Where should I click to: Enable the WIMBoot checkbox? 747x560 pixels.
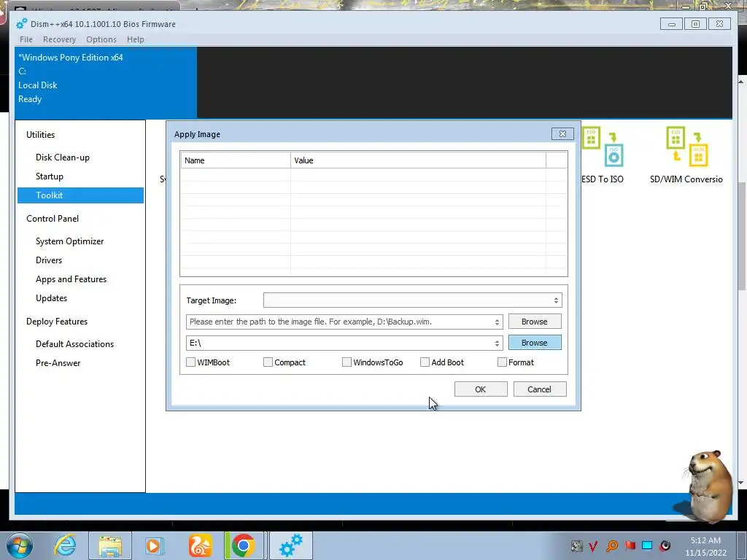(x=191, y=362)
